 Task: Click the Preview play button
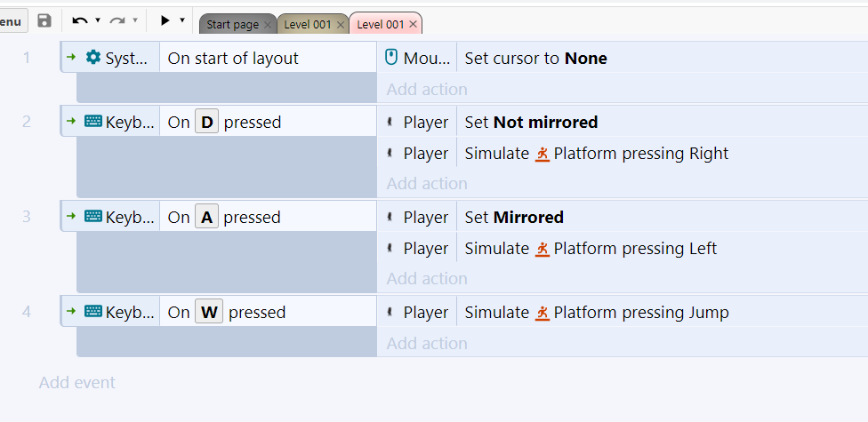coord(165,21)
